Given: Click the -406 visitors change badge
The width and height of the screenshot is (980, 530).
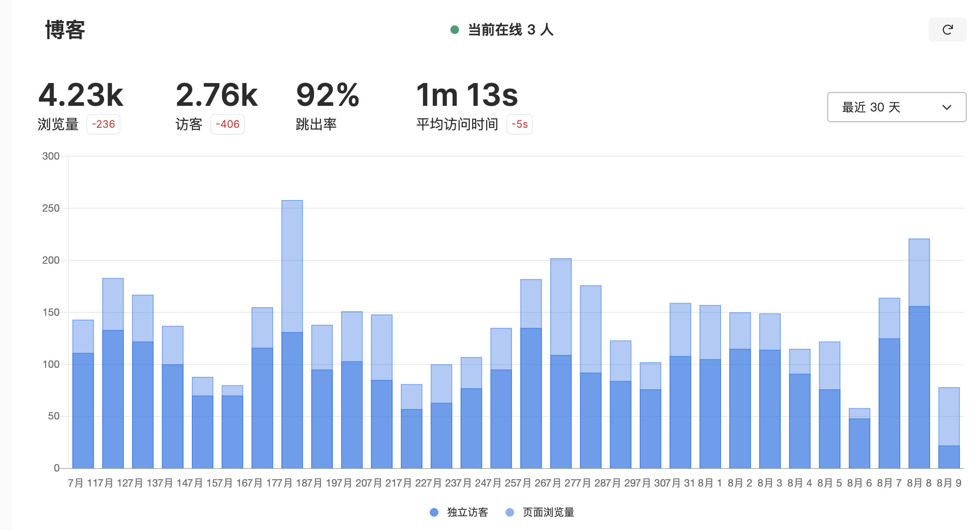Looking at the screenshot, I should click(227, 124).
